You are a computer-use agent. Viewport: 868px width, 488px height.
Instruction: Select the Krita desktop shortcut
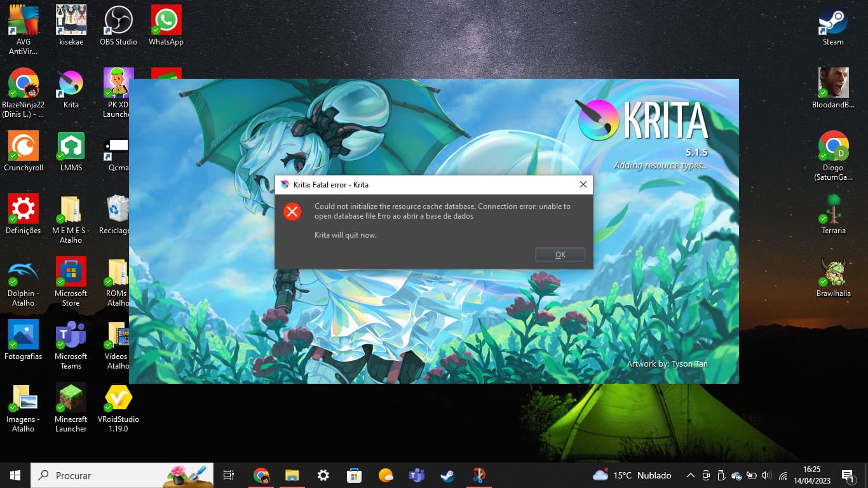[x=71, y=88]
